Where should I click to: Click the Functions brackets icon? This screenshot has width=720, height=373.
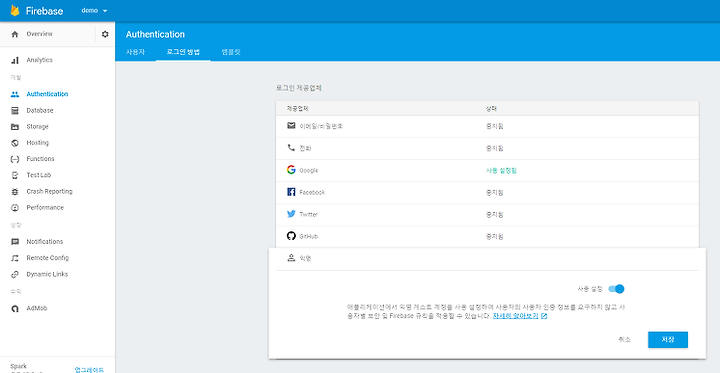15,159
